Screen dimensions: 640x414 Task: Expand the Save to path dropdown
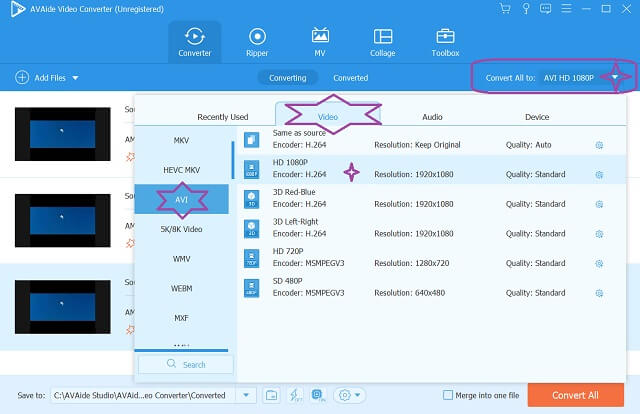pos(246,395)
